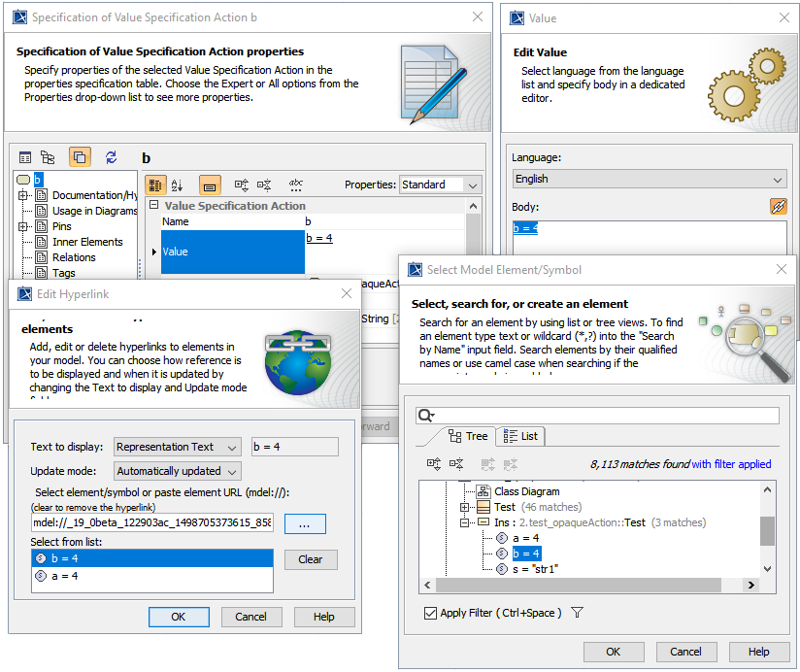Toggle the show description area button
Screen dimensions: 800x672
tap(209, 185)
